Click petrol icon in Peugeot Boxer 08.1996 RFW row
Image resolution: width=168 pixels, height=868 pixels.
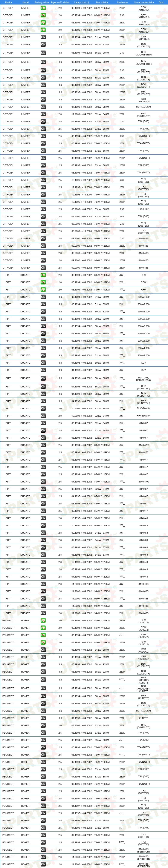(43, 642)
